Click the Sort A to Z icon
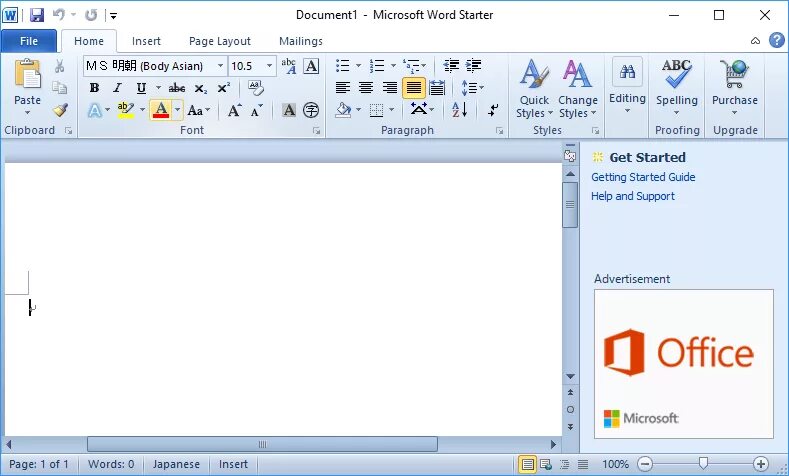The height and width of the screenshot is (476, 789). [x=459, y=109]
